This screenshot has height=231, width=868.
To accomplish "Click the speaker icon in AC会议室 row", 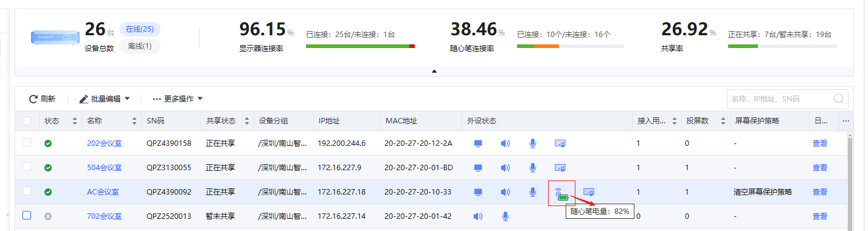I will [505, 192].
